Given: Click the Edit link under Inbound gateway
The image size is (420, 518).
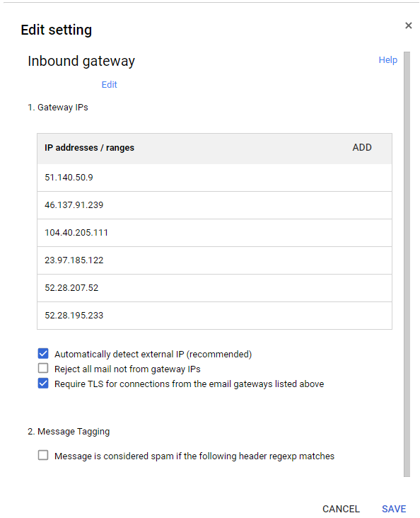Looking at the screenshot, I should pos(110,85).
